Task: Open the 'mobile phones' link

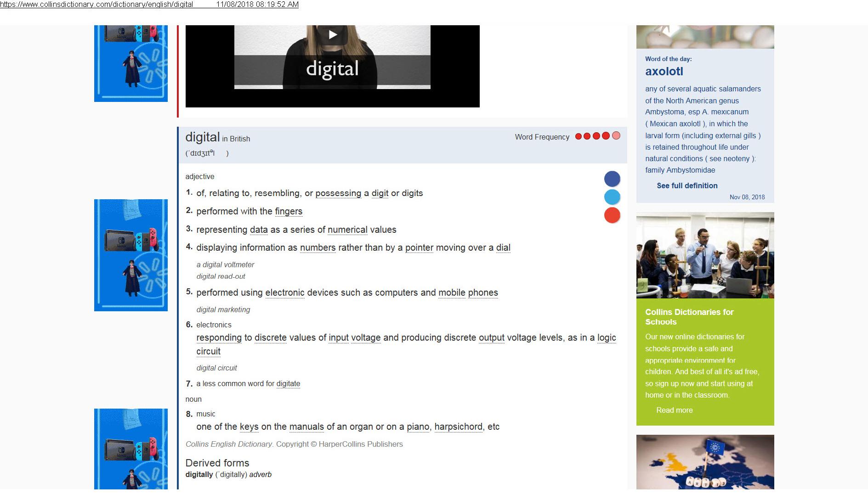Action: [468, 293]
